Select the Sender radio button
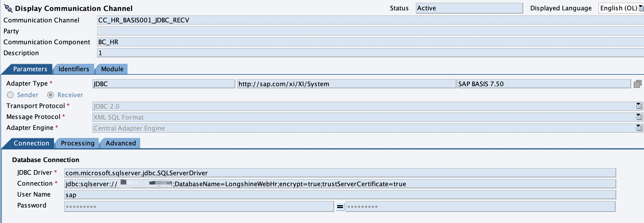This screenshot has width=644, height=223. click(10, 95)
